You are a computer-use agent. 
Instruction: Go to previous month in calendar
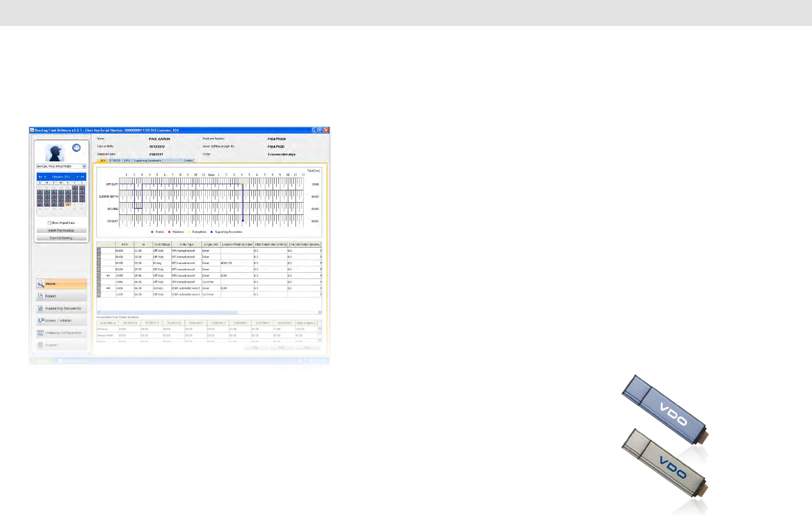pyautogui.click(x=45, y=177)
